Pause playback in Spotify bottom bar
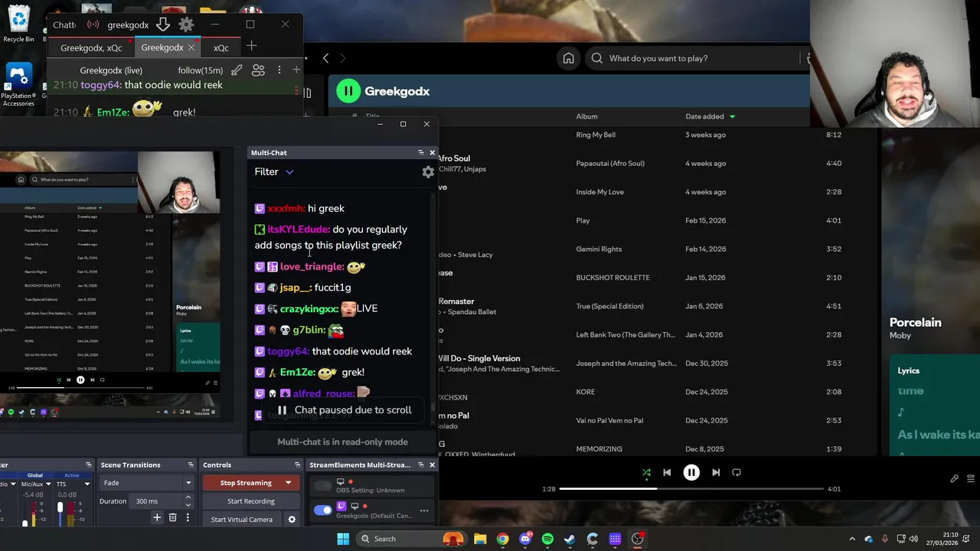 point(691,473)
